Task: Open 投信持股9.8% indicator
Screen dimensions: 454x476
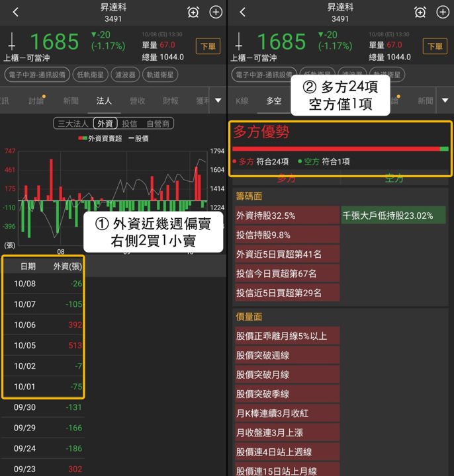Action: pyautogui.click(x=287, y=235)
